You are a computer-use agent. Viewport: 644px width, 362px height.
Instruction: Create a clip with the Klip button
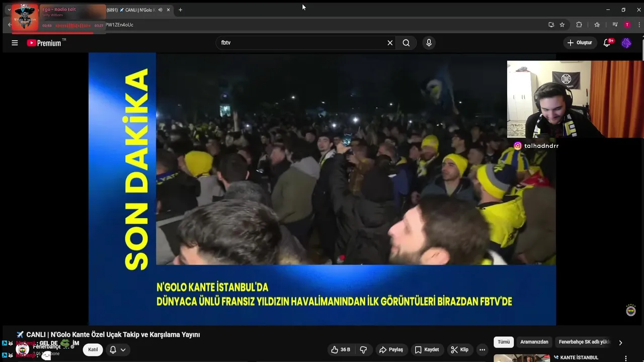(x=459, y=349)
